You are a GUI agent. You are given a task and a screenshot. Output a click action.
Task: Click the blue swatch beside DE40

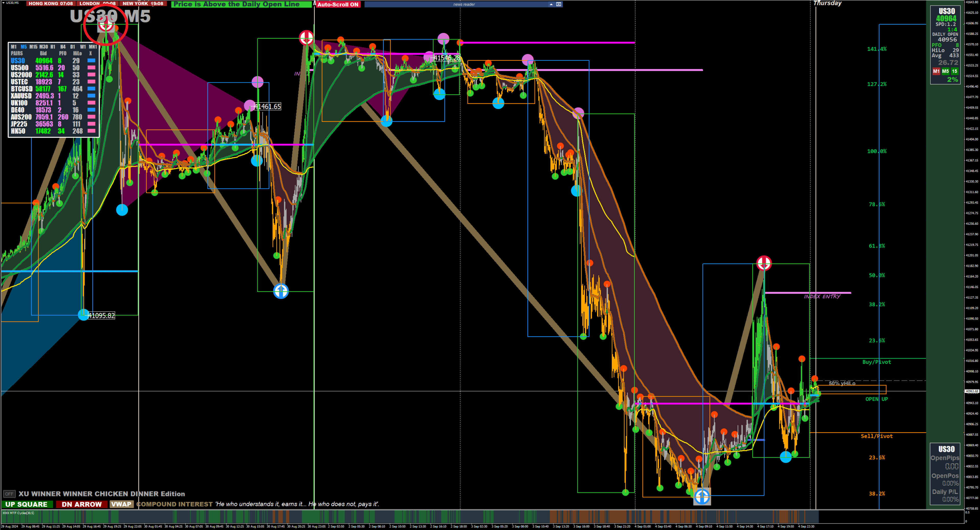pyautogui.click(x=91, y=110)
